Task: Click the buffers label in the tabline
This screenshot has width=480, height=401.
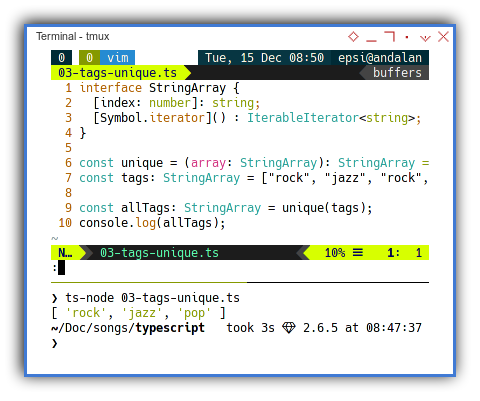Action: pos(397,73)
